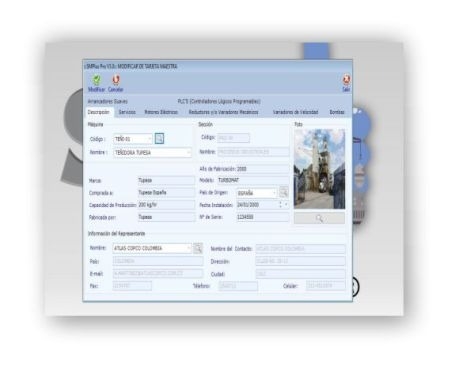Expand the machine Código dropdown

coord(149,139)
